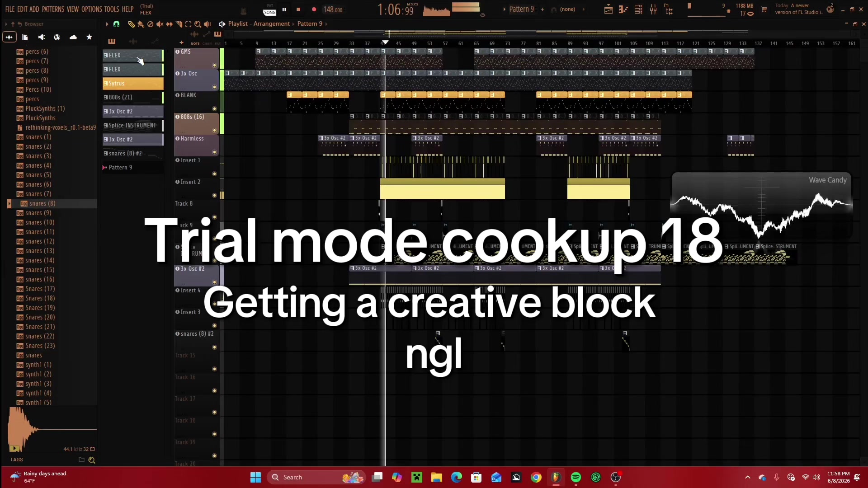The width and height of the screenshot is (868, 488).
Task: Open Google Chrome from the taskbar
Action: click(536, 477)
